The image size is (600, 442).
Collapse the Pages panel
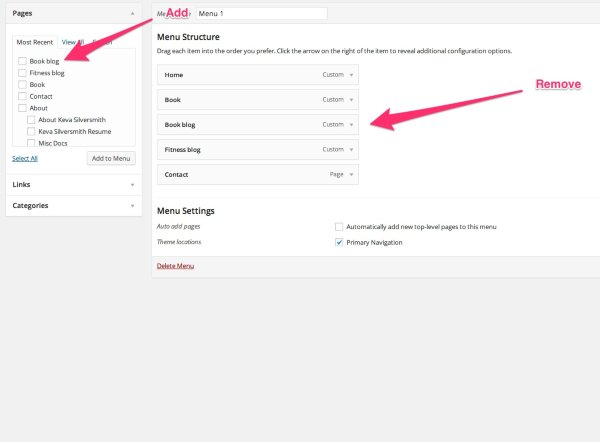coord(133,13)
